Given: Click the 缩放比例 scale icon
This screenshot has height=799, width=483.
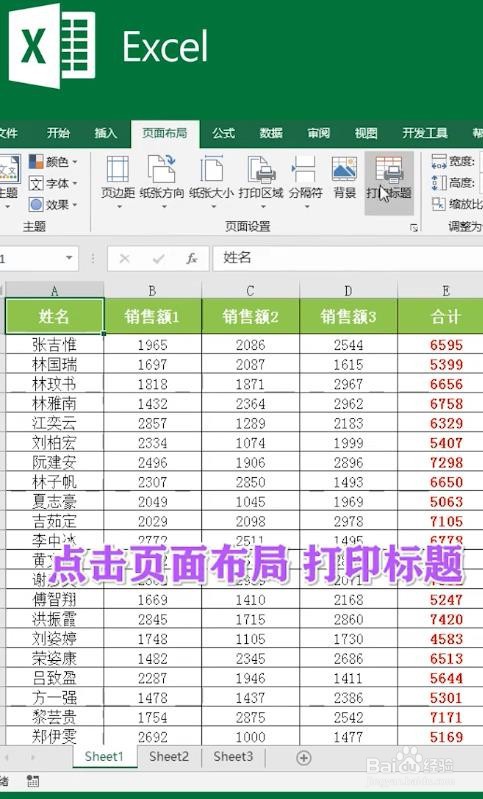Looking at the screenshot, I should tap(438, 204).
